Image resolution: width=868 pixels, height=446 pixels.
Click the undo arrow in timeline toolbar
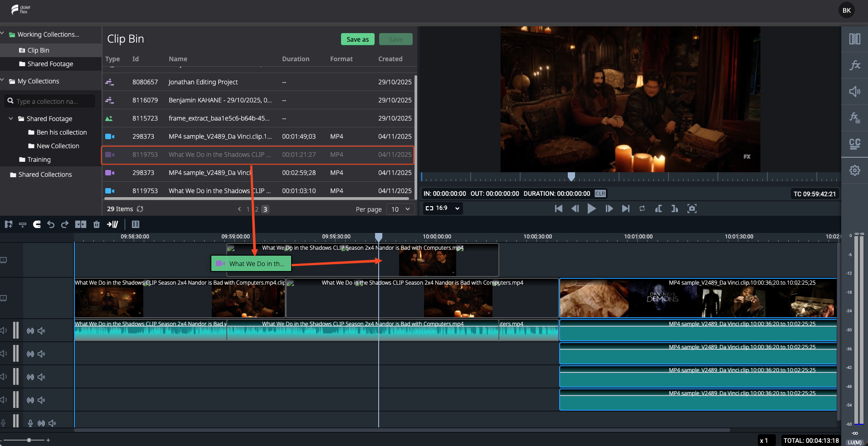pyautogui.click(x=51, y=224)
